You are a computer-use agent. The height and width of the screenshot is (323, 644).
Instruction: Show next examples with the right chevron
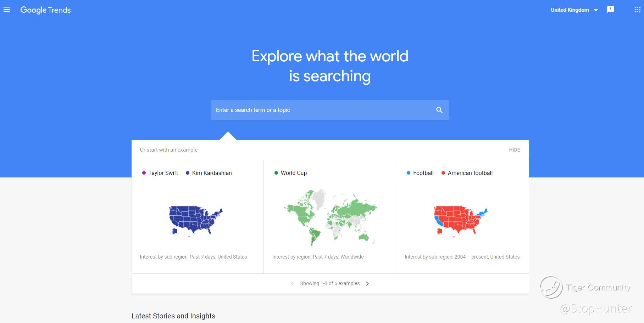367,284
